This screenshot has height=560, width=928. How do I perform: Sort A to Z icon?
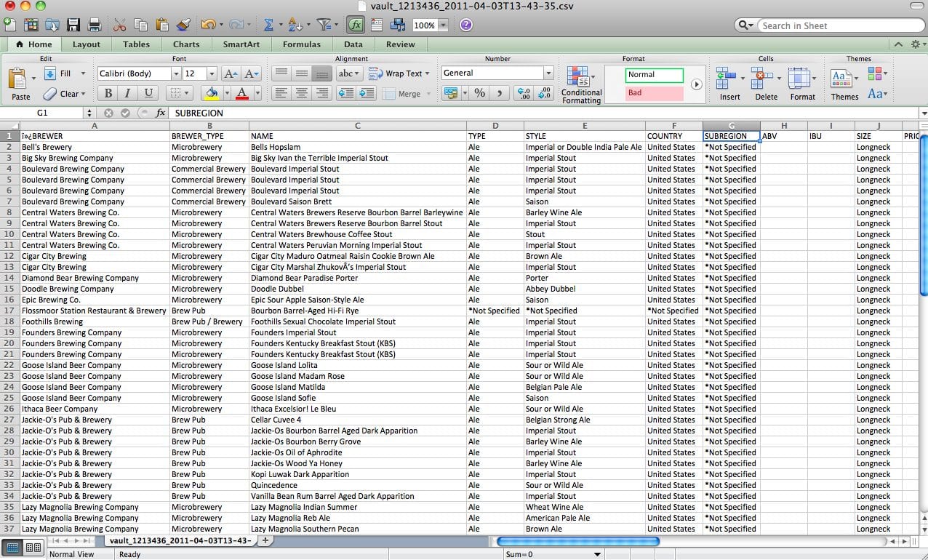[x=295, y=25]
